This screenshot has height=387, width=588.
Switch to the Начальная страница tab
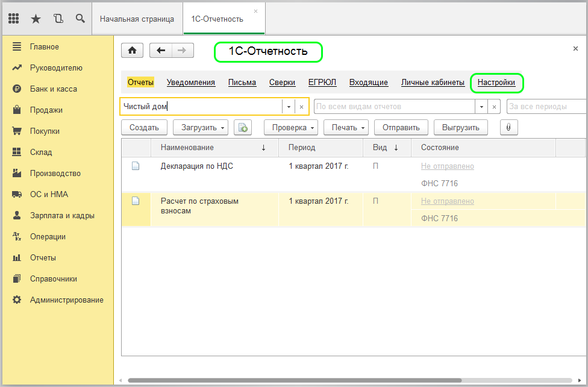(137, 19)
